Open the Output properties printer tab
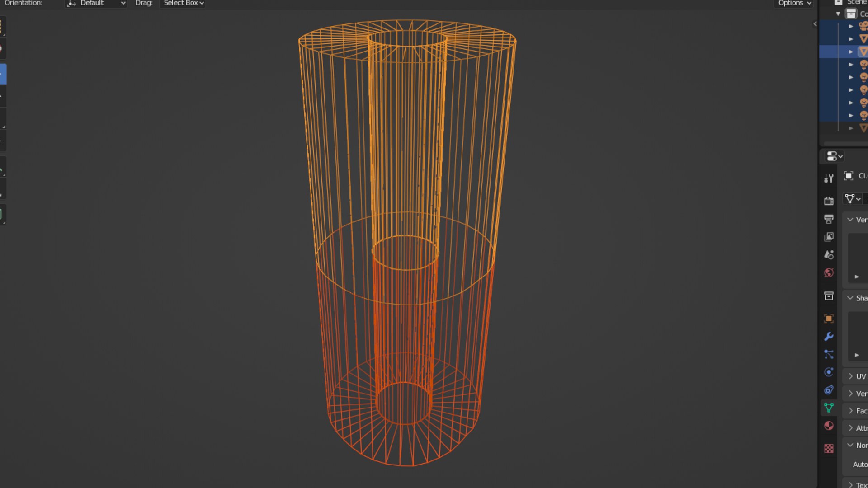 point(829,219)
